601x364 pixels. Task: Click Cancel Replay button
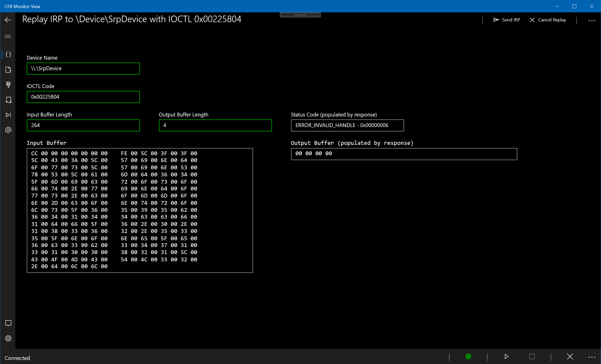(548, 20)
